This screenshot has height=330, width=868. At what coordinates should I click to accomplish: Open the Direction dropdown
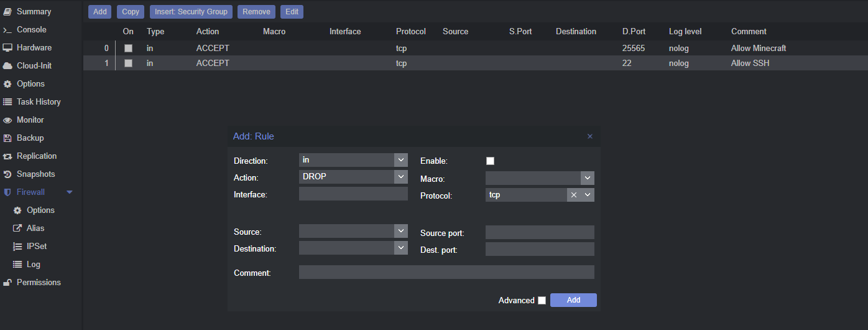(x=401, y=160)
